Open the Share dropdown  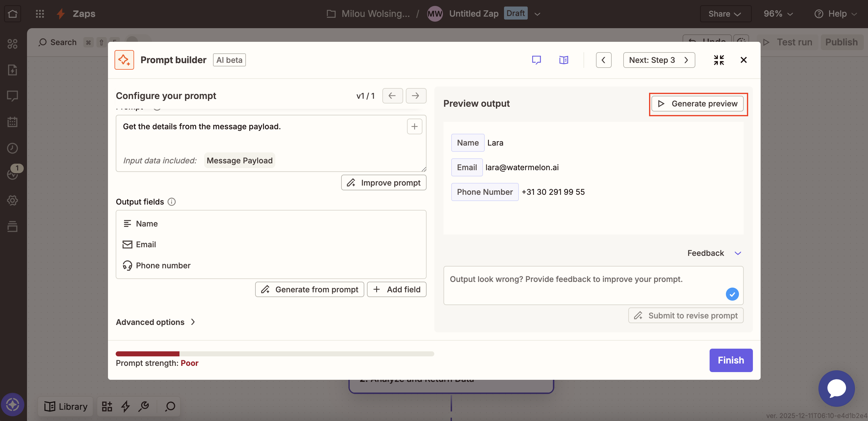click(725, 13)
